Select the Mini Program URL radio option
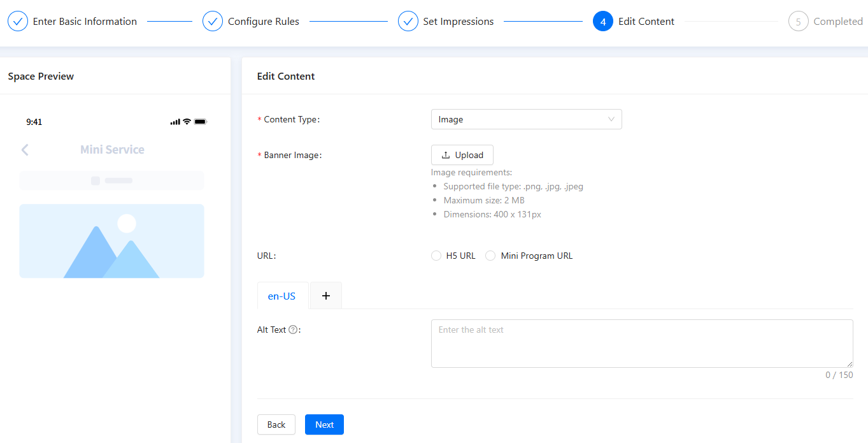The width and height of the screenshot is (868, 443). tap(490, 256)
